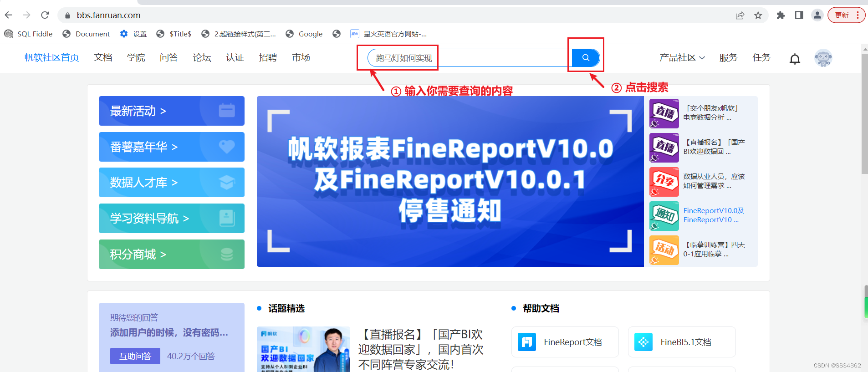Click the share page icon in the address bar
The height and width of the screenshot is (372, 868).
(740, 15)
